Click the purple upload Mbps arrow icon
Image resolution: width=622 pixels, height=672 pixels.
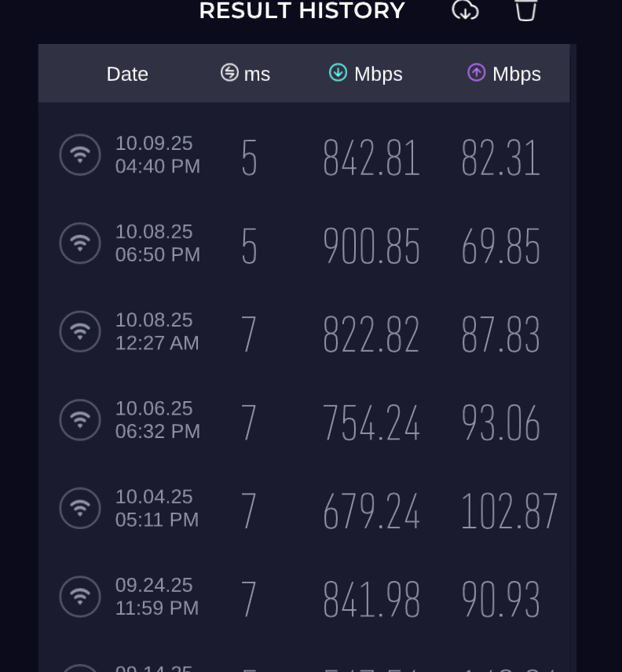coord(476,72)
